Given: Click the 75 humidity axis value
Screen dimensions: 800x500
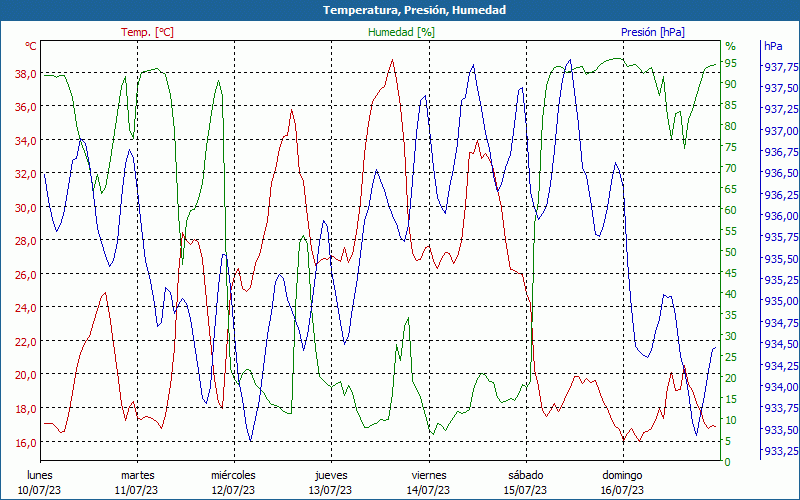Looking at the screenshot, I should pos(731,147).
